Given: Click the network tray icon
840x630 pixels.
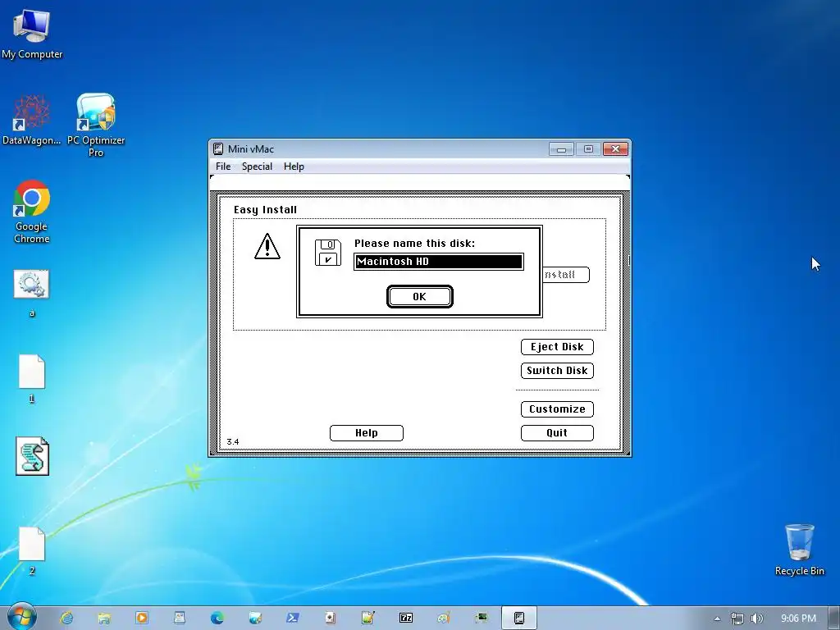Looking at the screenshot, I should click(x=737, y=619).
